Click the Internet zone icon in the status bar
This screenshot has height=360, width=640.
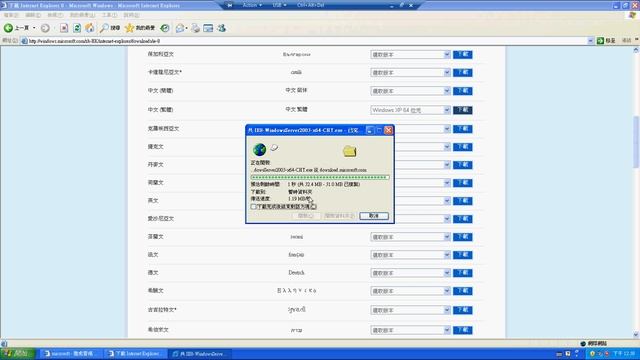583,344
